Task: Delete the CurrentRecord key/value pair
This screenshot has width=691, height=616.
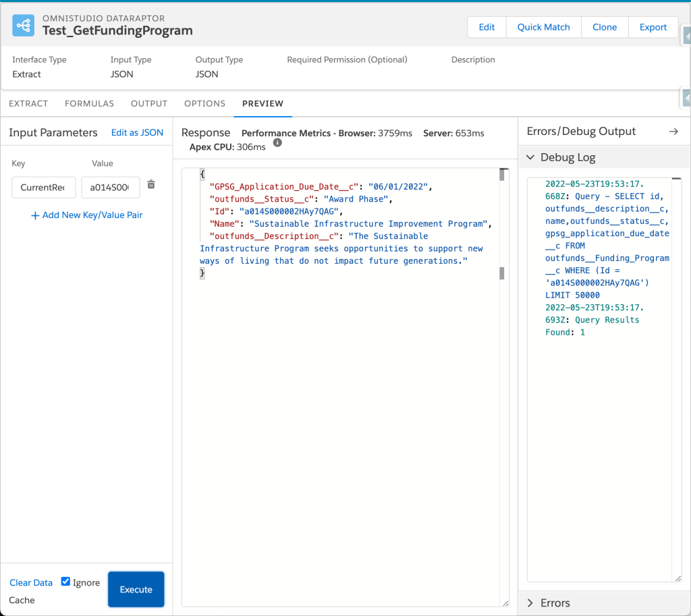Action: pyautogui.click(x=151, y=185)
